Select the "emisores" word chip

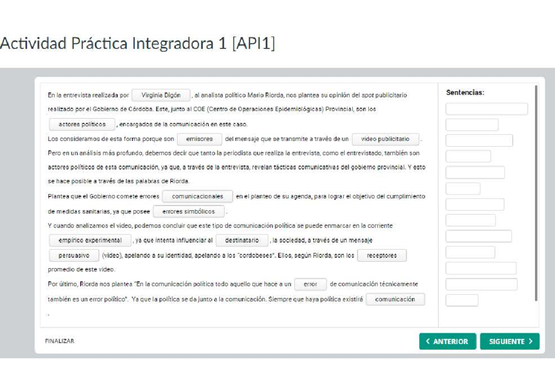click(x=200, y=139)
